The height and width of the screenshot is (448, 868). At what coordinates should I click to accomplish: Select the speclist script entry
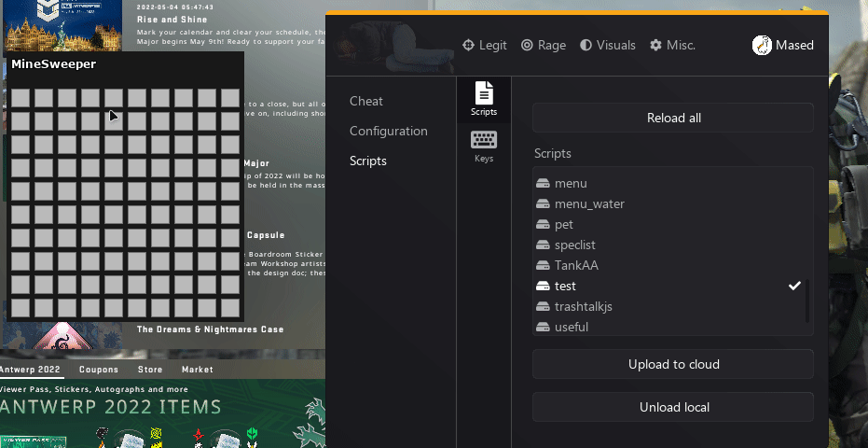[x=576, y=245]
